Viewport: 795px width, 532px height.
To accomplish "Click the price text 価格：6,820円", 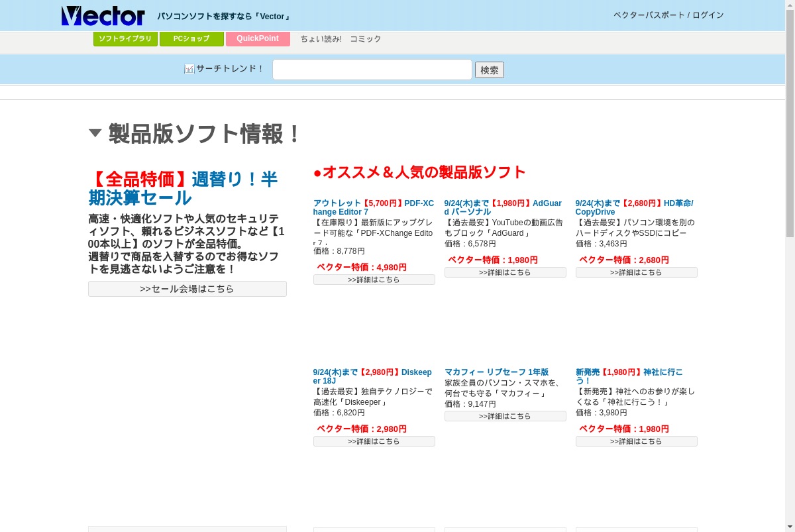I will point(339,413).
